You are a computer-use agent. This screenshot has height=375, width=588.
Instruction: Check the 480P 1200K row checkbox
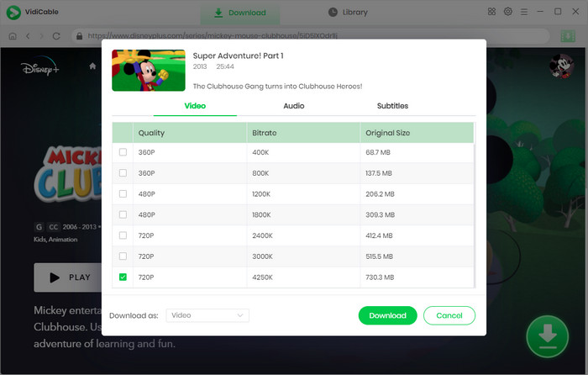(x=123, y=193)
